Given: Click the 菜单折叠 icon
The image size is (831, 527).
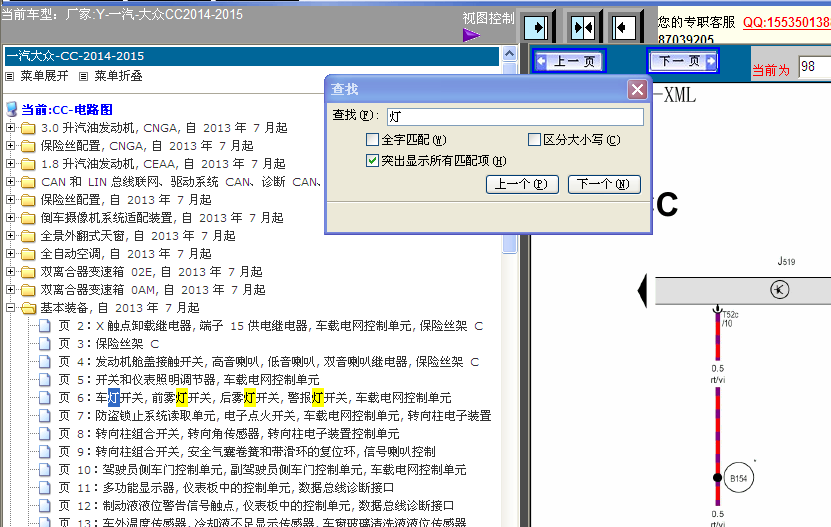Looking at the screenshot, I should click(83, 76).
